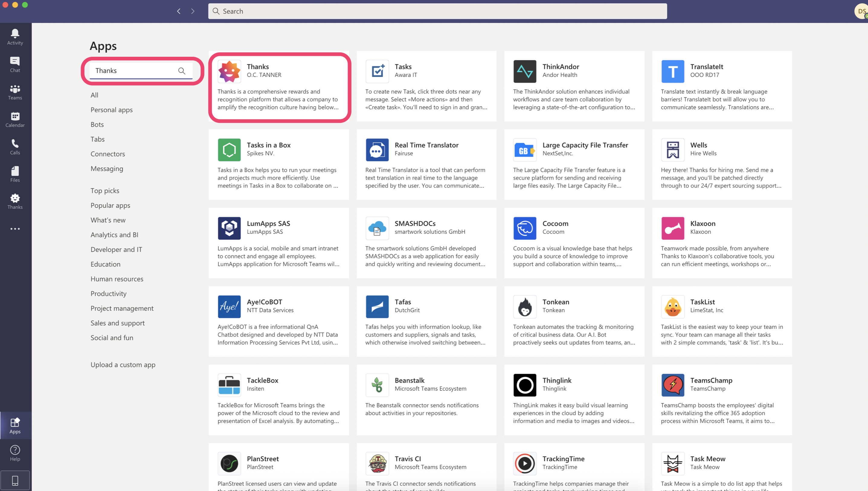
Task: Open the TranslateIt app card
Action: tap(722, 86)
